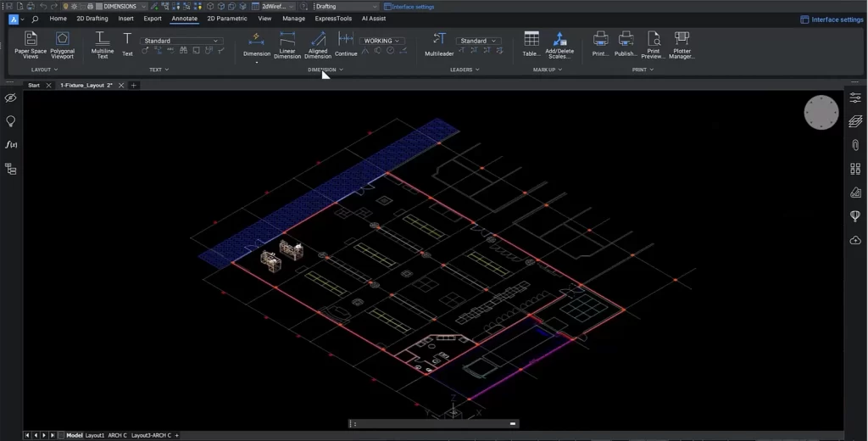Expand the Drafting workspace dropdown
Viewport: 868px width, 441px height.
tap(346, 6)
